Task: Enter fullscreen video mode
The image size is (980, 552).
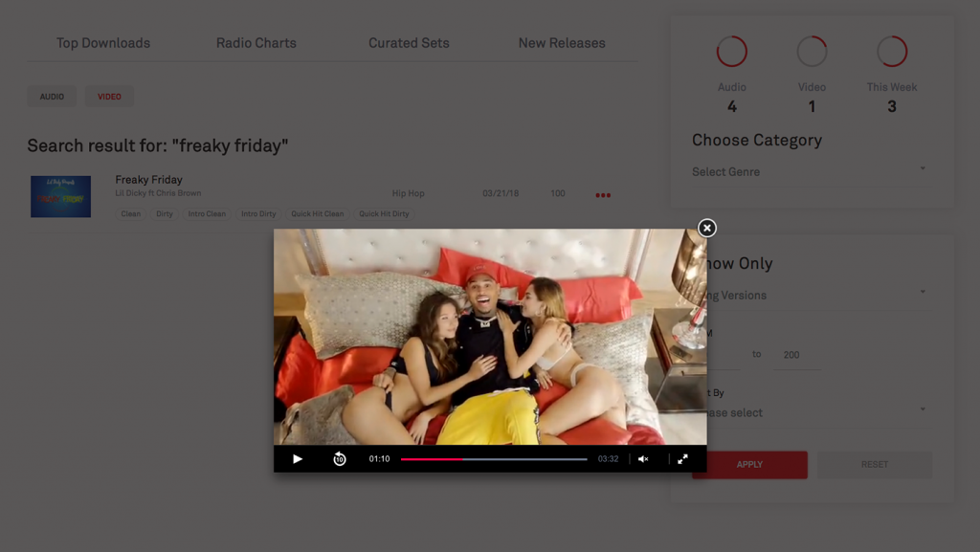Action: point(682,459)
